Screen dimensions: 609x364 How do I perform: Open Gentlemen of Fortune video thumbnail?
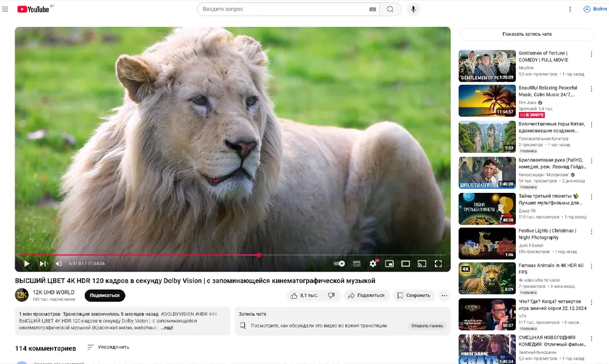pyautogui.click(x=487, y=66)
